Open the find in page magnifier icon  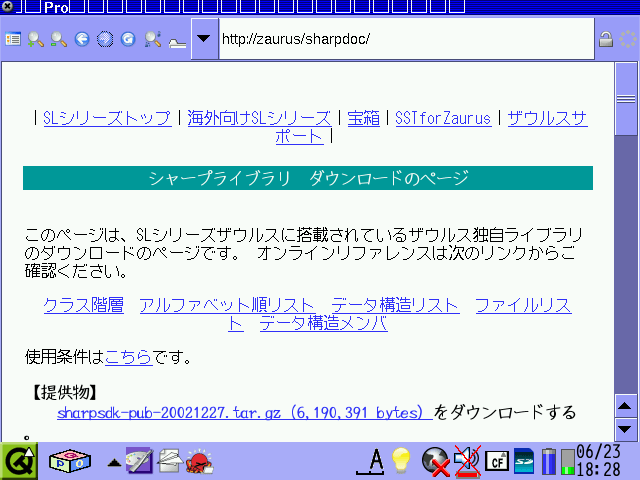click(153, 39)
